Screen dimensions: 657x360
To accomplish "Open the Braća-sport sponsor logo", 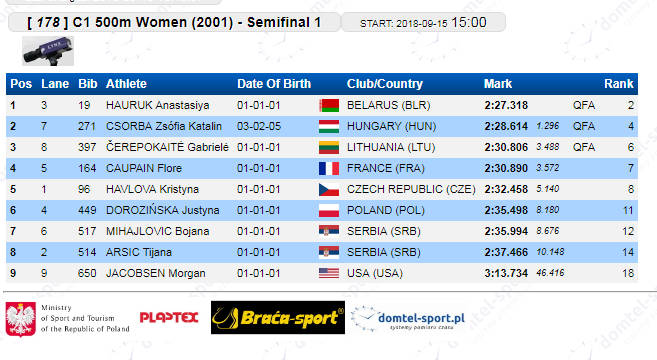I will 278,318.
